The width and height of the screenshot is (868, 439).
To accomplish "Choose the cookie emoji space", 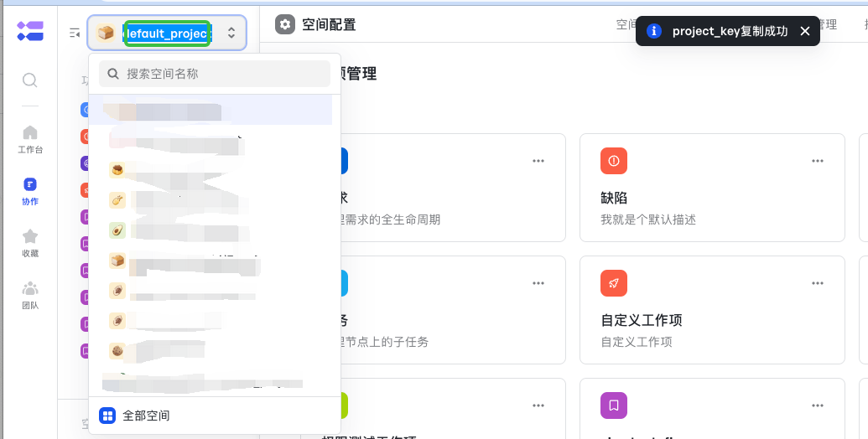I will click(x=117, y=350).
